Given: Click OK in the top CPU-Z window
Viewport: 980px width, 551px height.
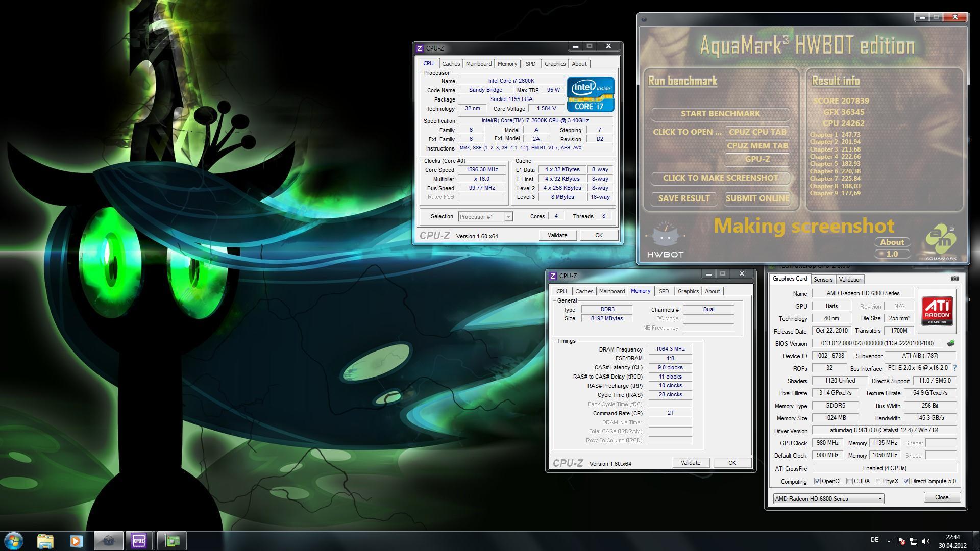Looking at the screenshot, I should pos(599,235).
